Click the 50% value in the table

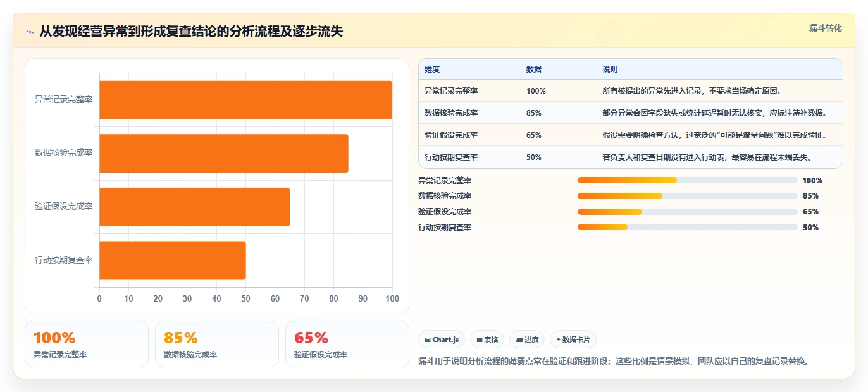[534, 157]
